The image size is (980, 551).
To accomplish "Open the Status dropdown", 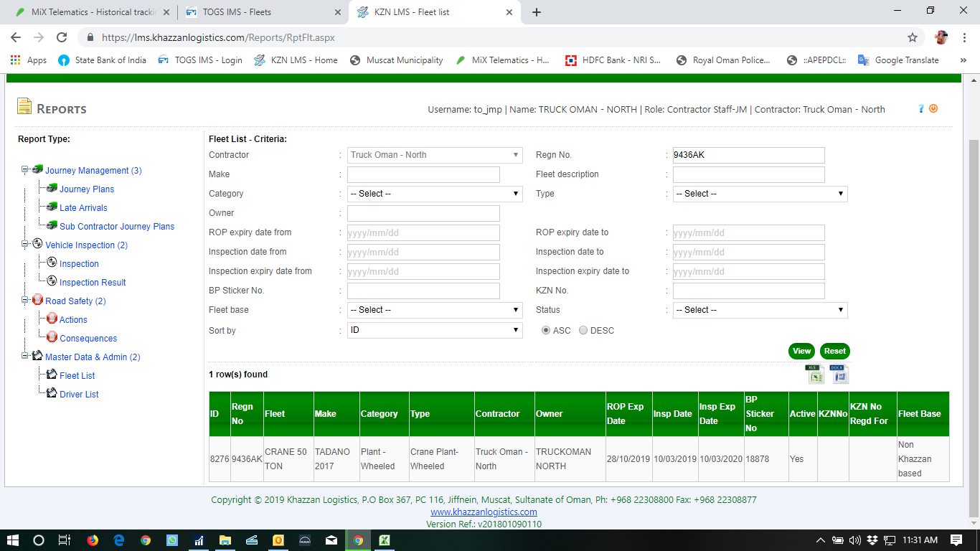I will tap(760, 310).
